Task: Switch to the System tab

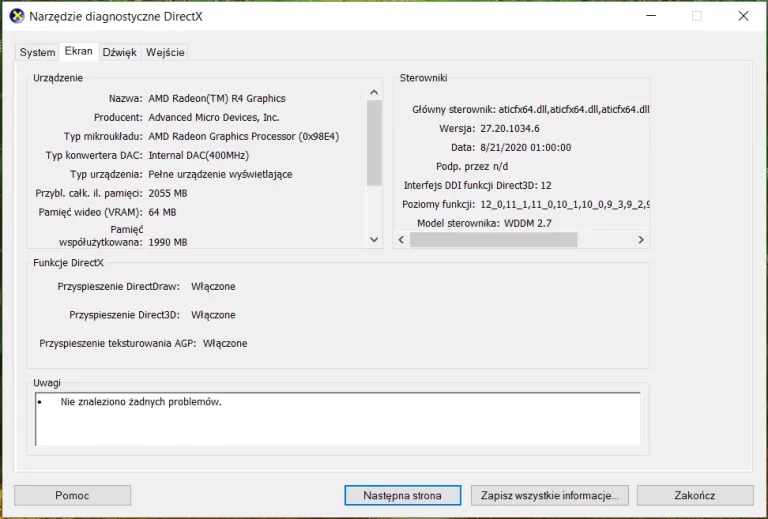Action: click(37, 52)
